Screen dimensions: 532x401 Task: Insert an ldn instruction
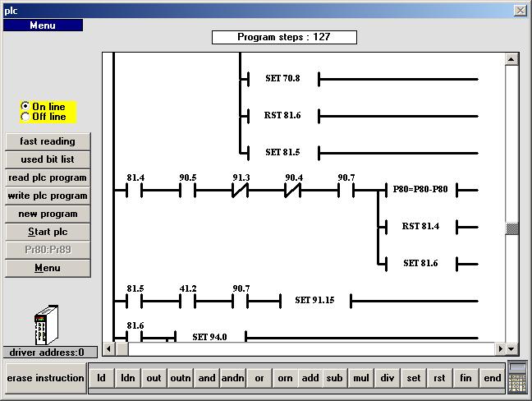127,378
